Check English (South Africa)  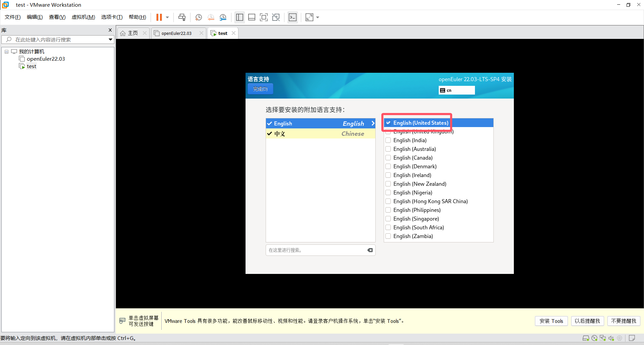coord(388,227)
